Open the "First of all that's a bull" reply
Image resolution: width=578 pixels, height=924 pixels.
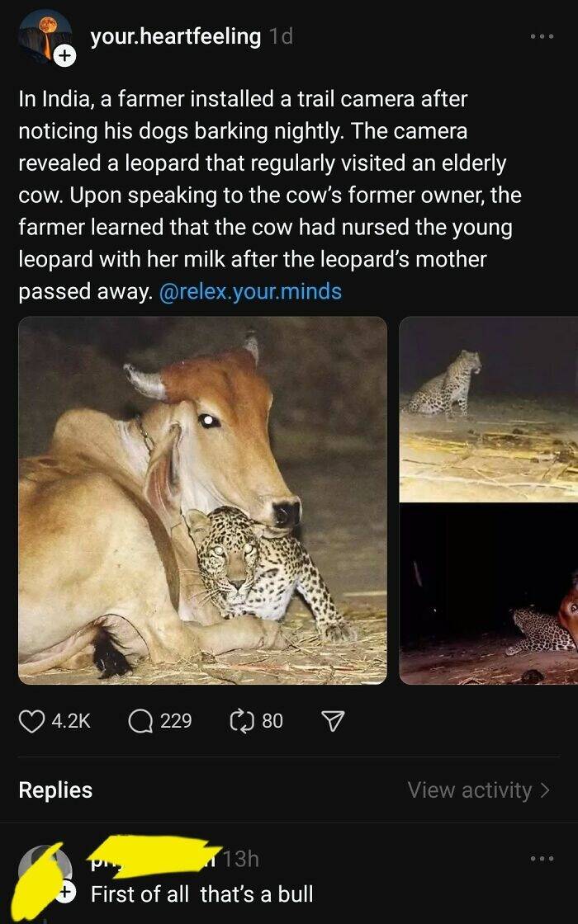pyautogui.click(x=202, y=893)
